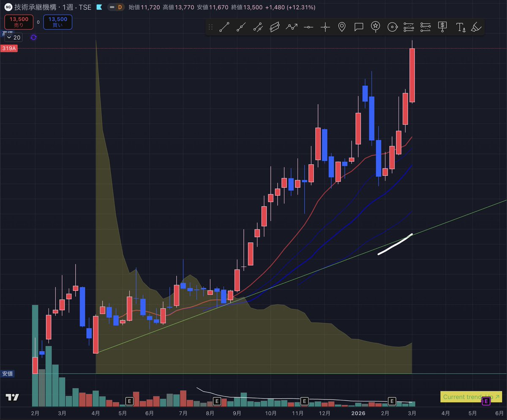Click the 2026 year axis label
Image resolution: width=507 pixels, height=420 pixels.
(358, 413)
